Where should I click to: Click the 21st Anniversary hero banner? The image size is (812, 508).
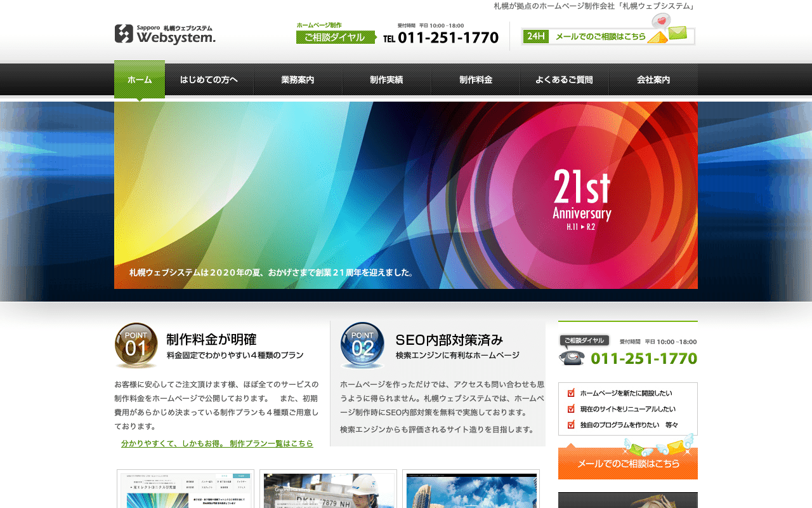tap(406, 195)
